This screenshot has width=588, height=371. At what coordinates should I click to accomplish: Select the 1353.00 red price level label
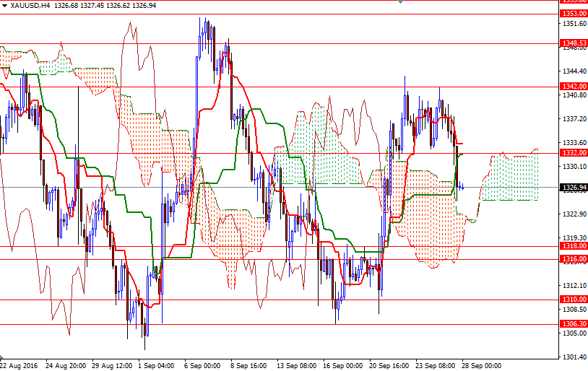pos(574,14)
